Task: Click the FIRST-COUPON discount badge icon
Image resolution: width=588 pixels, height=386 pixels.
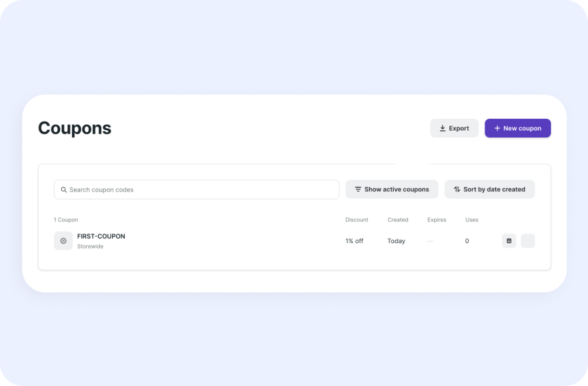Action: (x=63, y=241)
